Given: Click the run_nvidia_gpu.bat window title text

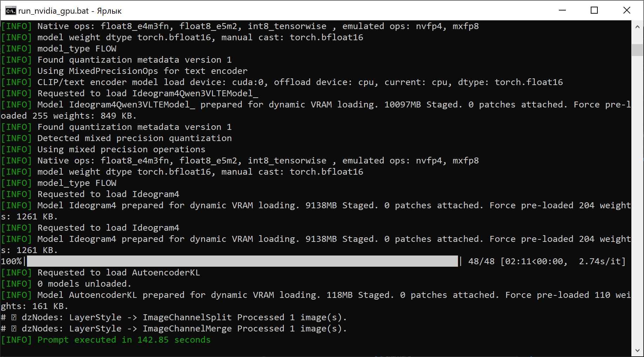Looking at the screenshot, I should click(x=70, y=11).
